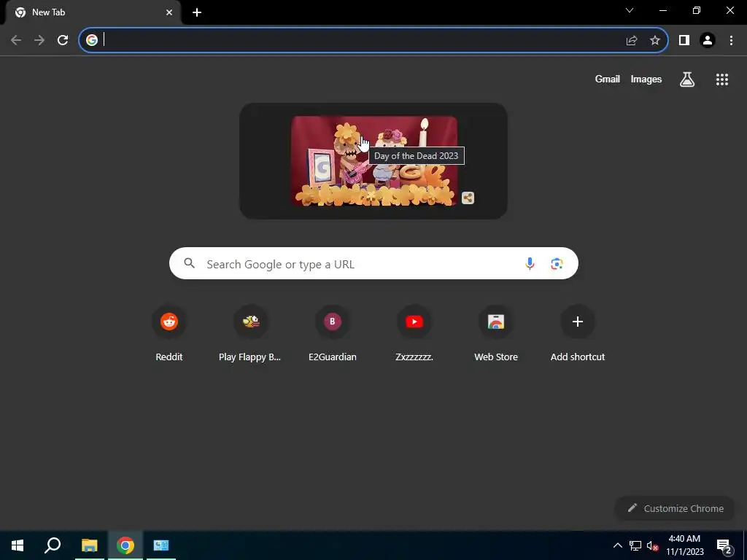Open the Windows Start menu

tap(18, 545)
